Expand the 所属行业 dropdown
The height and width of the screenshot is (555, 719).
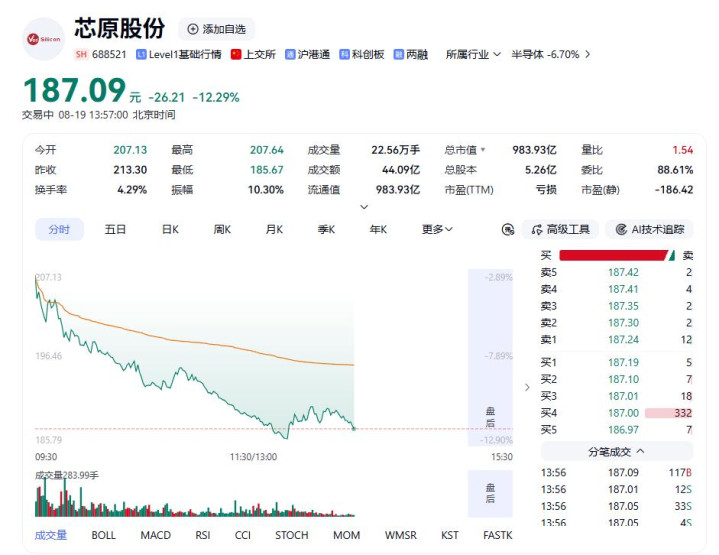pos(473,55)
